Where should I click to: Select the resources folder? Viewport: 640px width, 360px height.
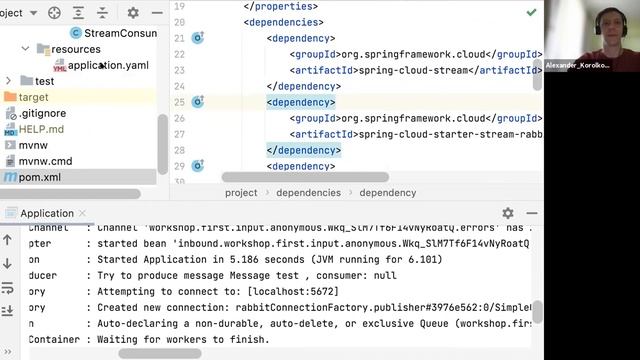(68, 49)
